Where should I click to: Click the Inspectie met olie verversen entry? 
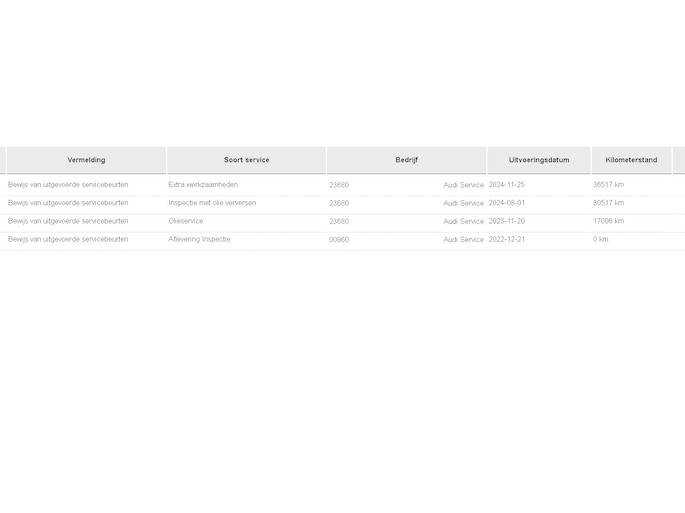pyautogui.click(x=212, y=203)
